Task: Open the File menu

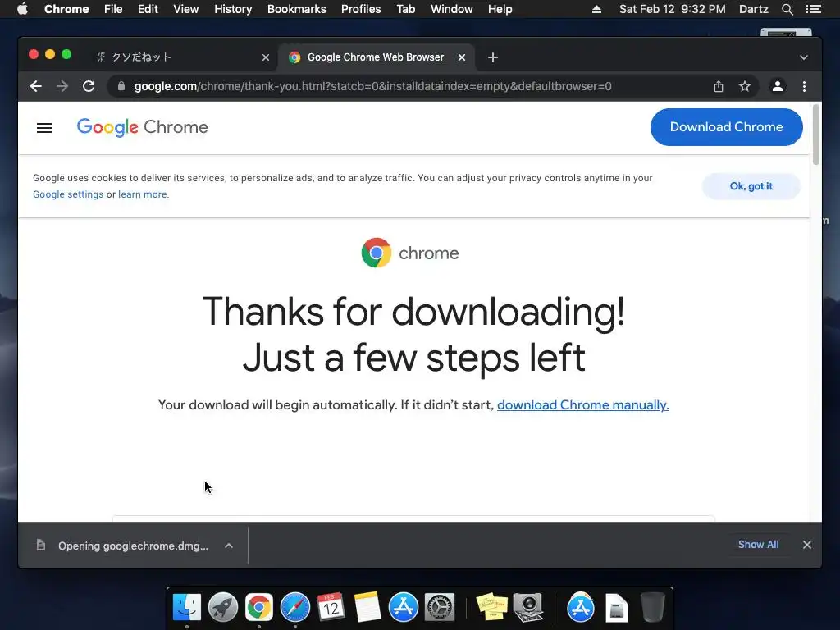Action: [113, 9]
